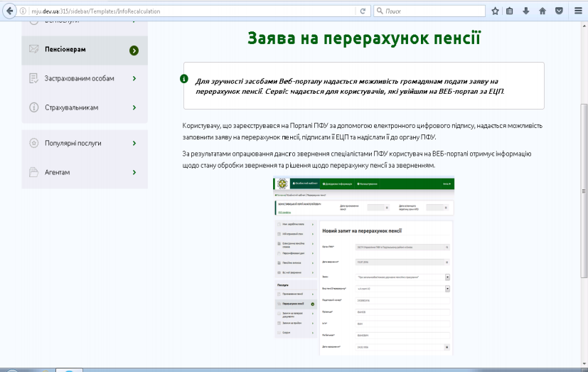This screenshot has height=372, width=588.
Task: Click the vertical page scrollbar thumb
Action: pos(584,191)
